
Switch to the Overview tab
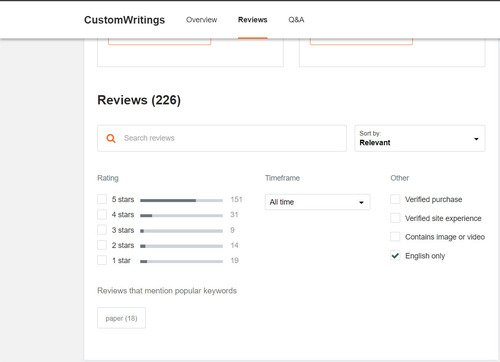(x=201, y=20)
